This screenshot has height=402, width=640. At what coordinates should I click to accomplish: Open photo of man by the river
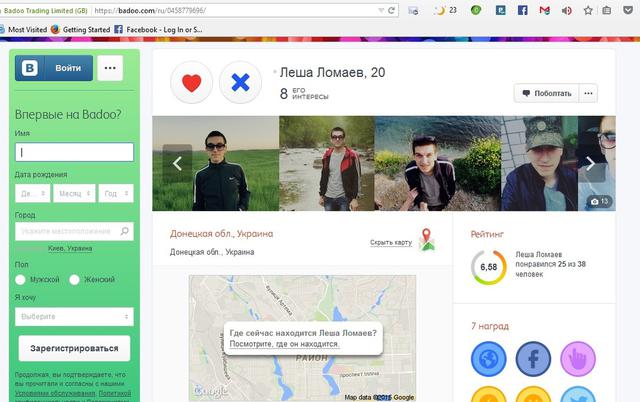(x=327, y=164)
